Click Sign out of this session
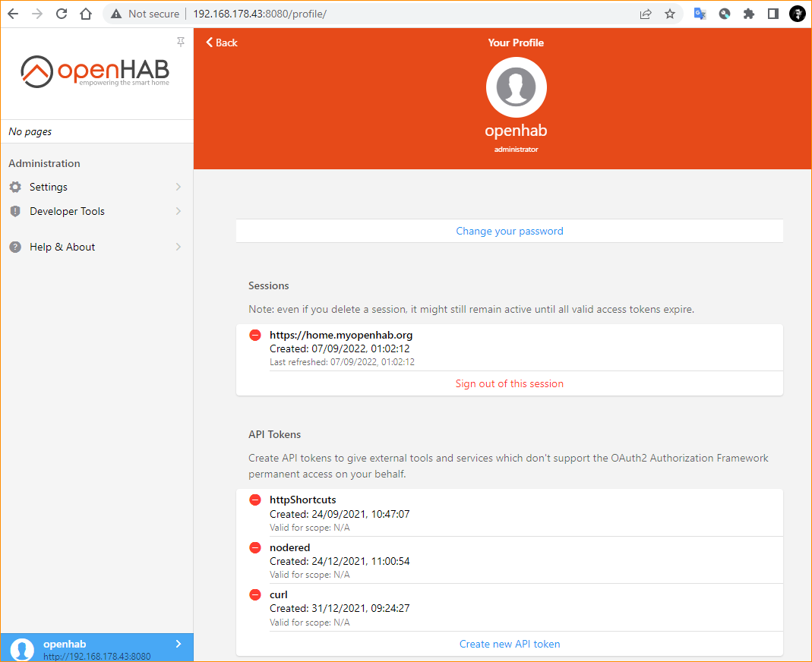The image size is (812, 662). point(509,383)
